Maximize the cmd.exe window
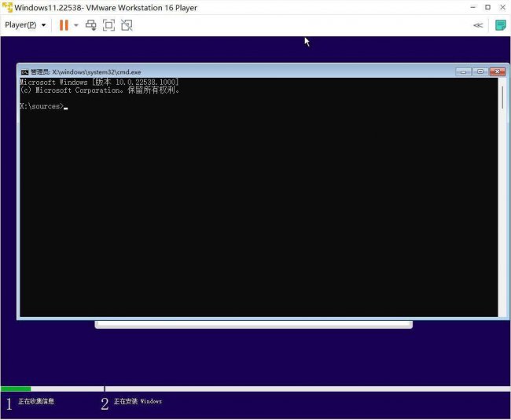The width and height of the screenshot is (511, 420). coord(480,72)
